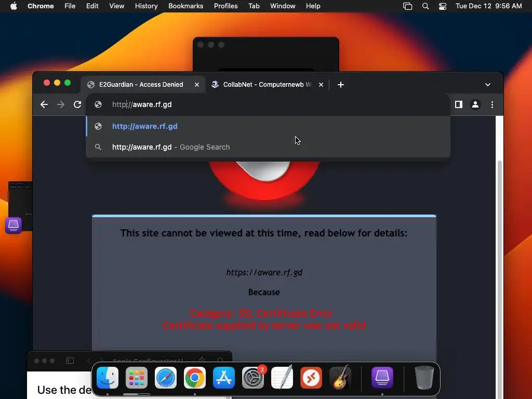532x399 pixels.
Task: Open the File menu
Action: (70, 6)
